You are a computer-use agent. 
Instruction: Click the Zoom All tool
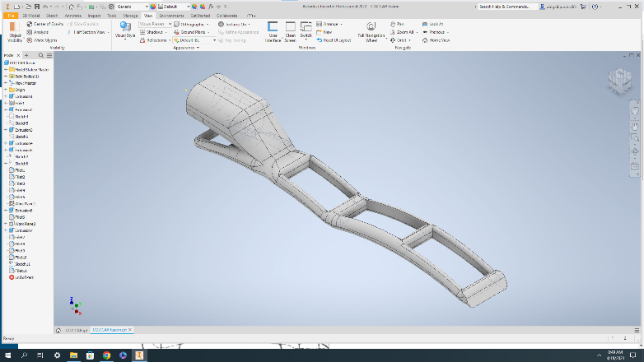402,32
